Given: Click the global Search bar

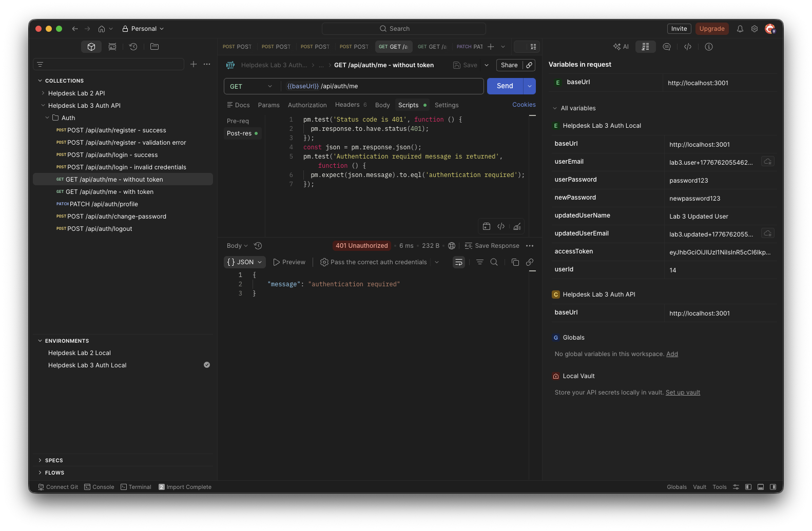Looking at the screenshot, I should pos(404,29).
